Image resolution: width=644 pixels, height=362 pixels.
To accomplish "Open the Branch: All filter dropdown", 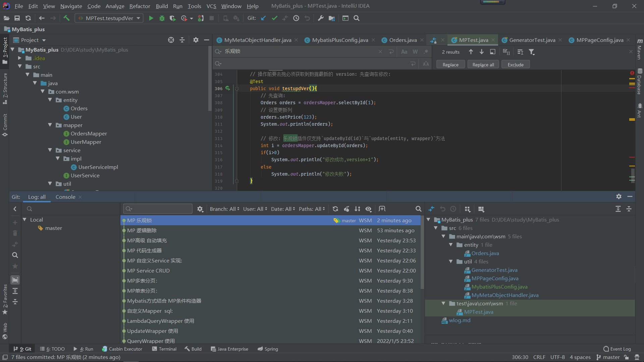I will point(224,209).
